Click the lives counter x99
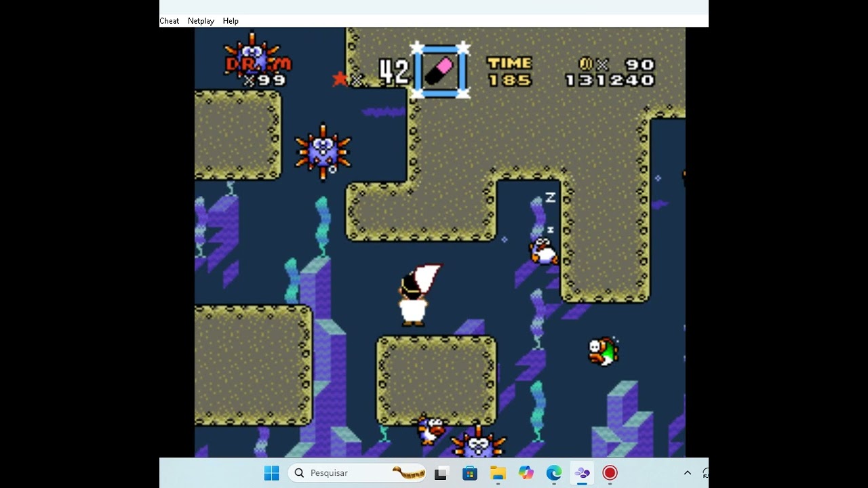This screenshot has width=868, height=488. click(x=266, y=81)
